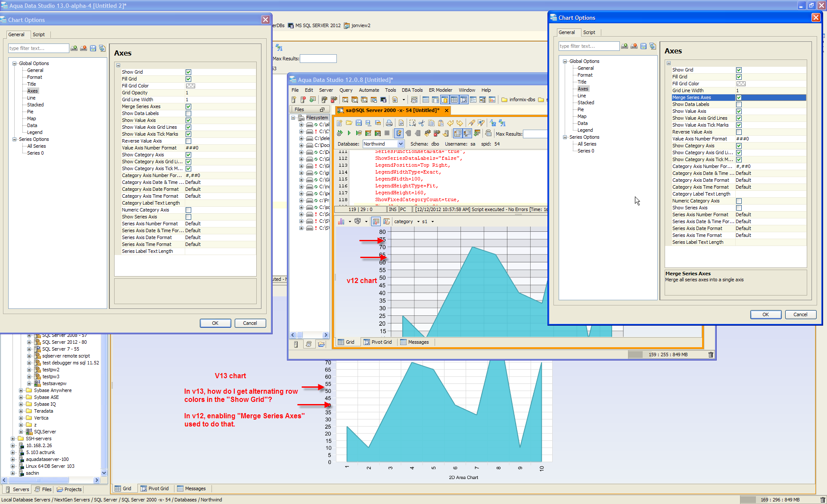Click the copy-settings icon in left Chart Options
827x504 pixels.
[x=102, y=48]
